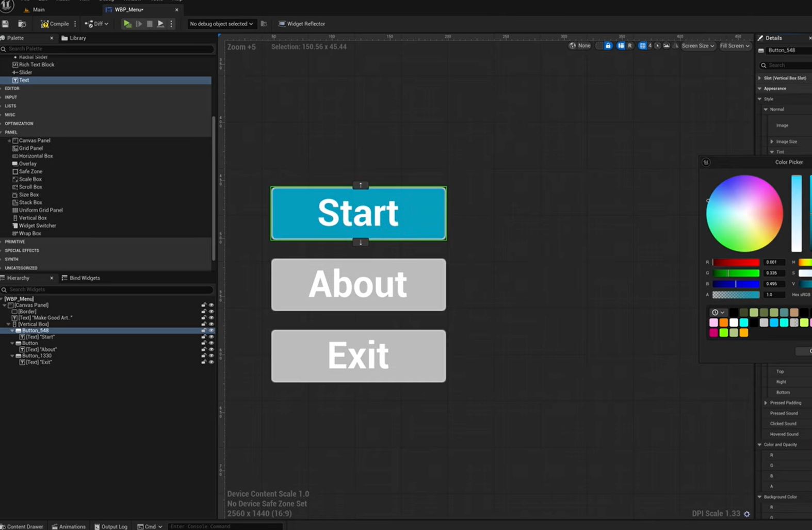
Task: Click the Size Box icon in the palette
Action: click(x=15, y=195)
